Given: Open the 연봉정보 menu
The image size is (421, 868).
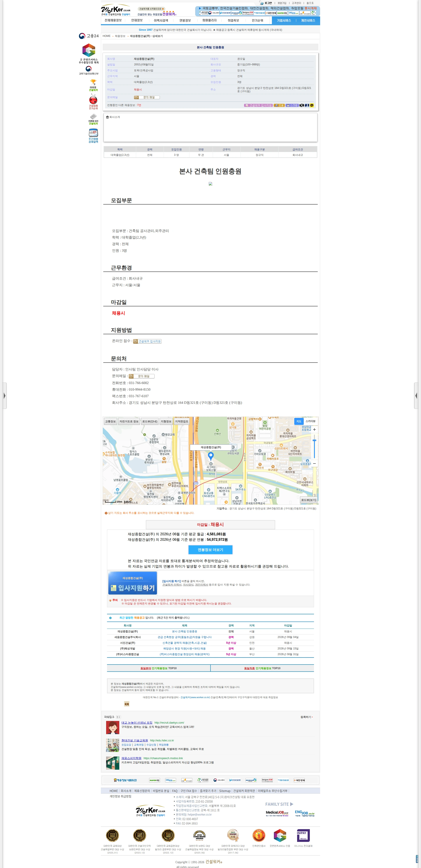Looking at the screenshot, I should click(x=185, y=21).
